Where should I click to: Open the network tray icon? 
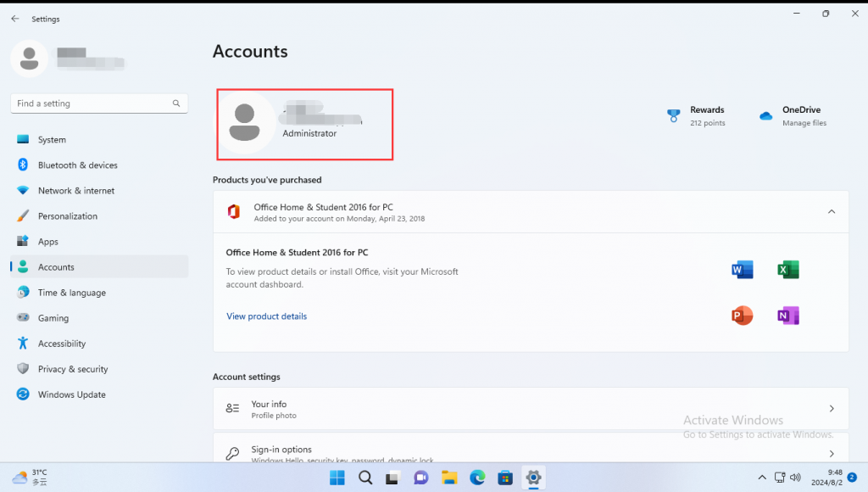tap(780, 477)
